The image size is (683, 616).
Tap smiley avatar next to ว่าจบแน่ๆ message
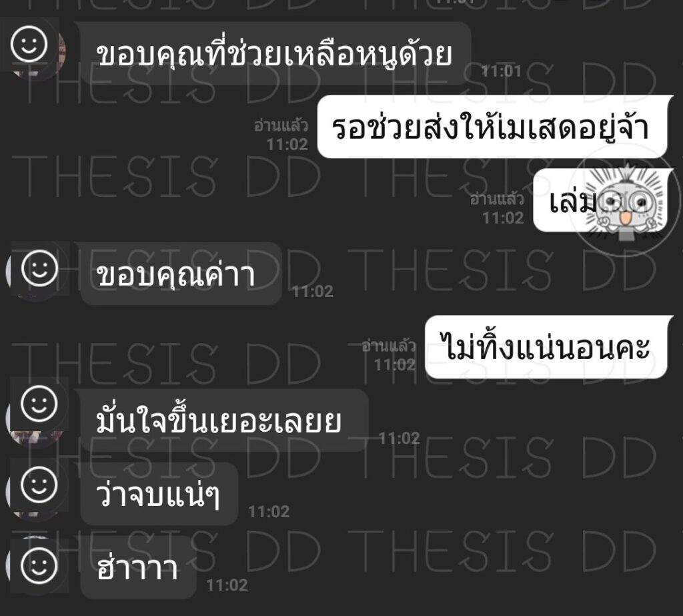39,485
